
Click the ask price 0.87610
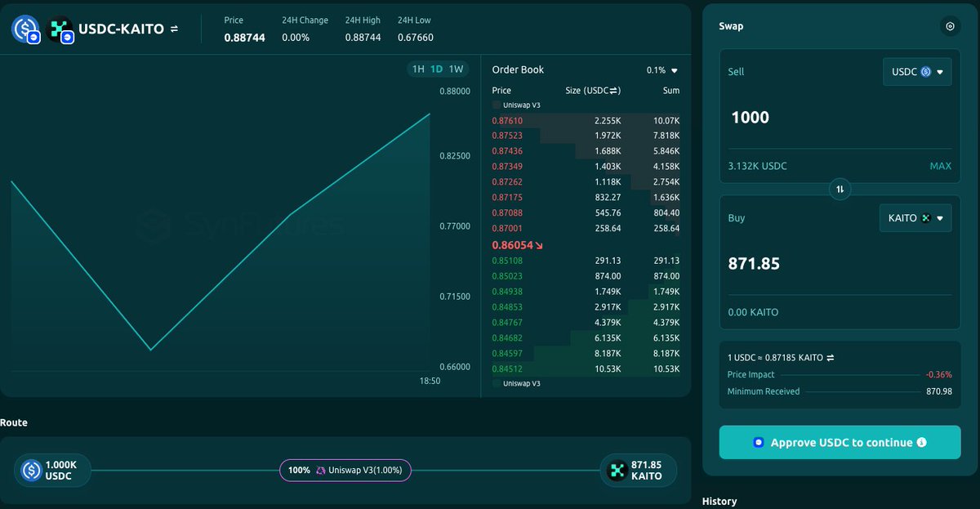coord(507,121)
